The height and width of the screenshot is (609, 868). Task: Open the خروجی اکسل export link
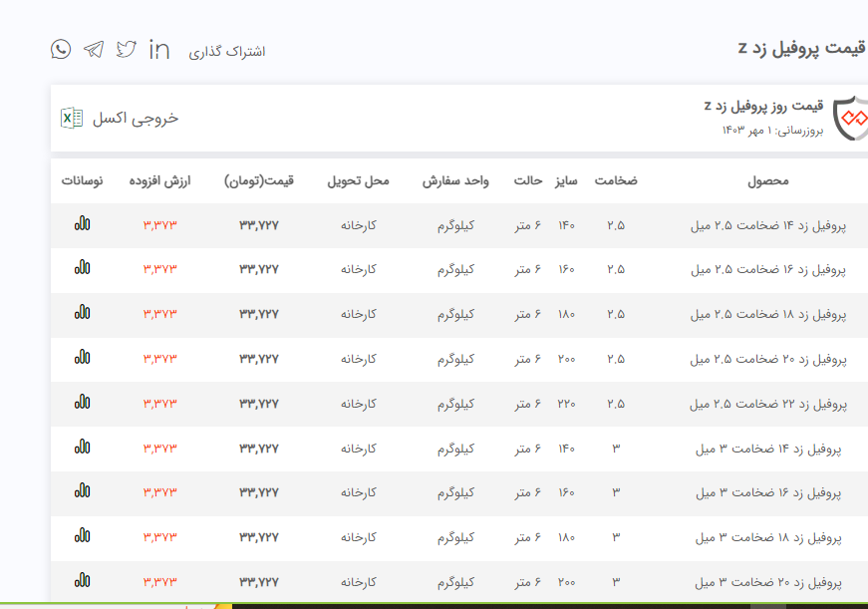pos(136,118)
